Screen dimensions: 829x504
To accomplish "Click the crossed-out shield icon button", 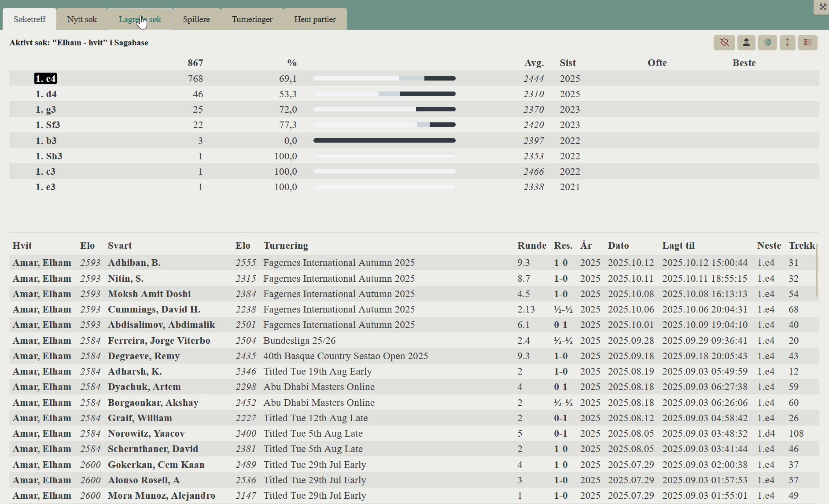I will click(x=724, y=43).
